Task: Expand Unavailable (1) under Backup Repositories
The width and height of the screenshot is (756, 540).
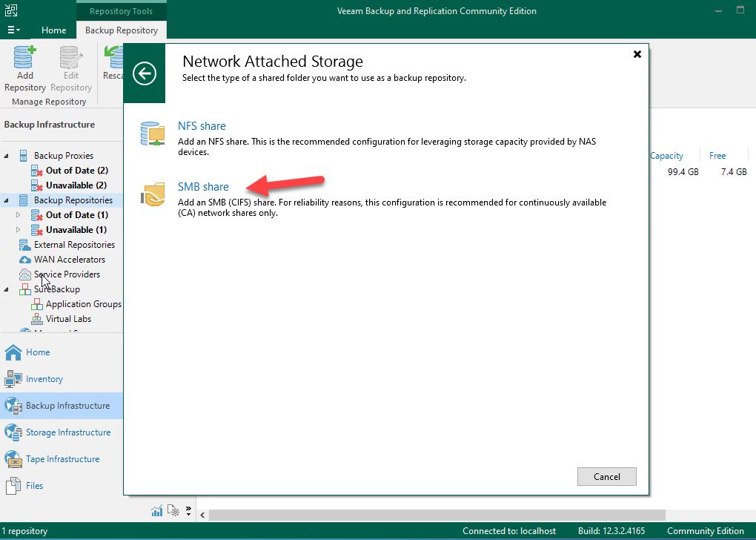Action: tap(19, 230)
